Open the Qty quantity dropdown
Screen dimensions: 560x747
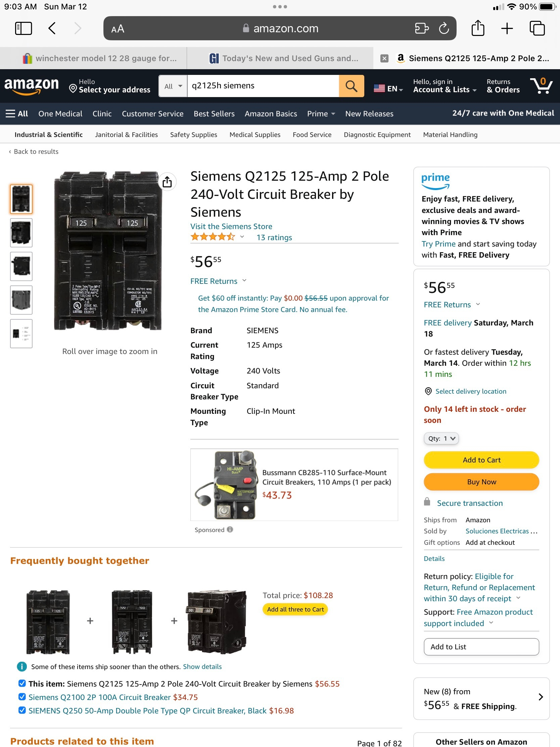click(441, 438)
